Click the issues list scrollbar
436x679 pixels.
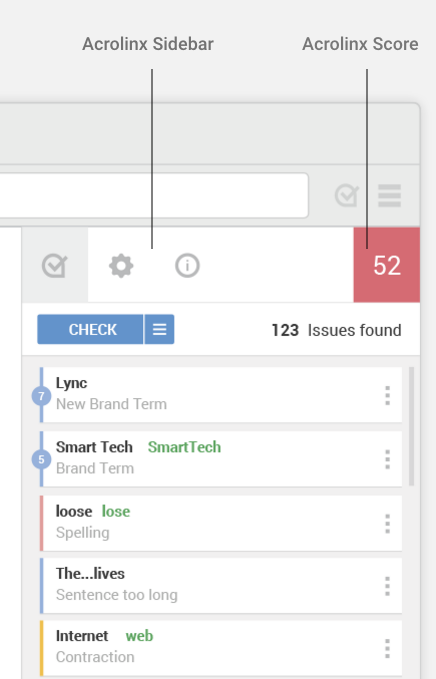tap(411, 427)
